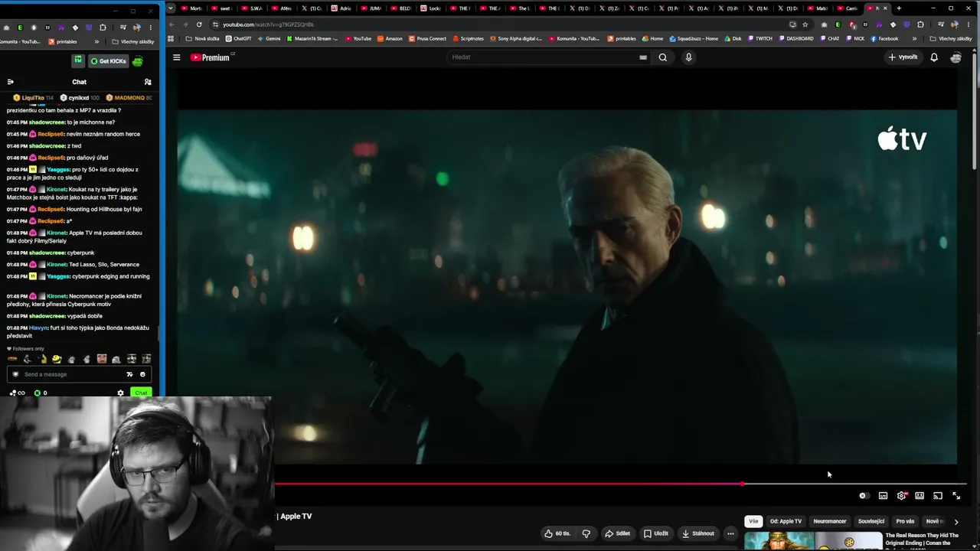Open the Nová složka bookmarks folder

point(203,38)
